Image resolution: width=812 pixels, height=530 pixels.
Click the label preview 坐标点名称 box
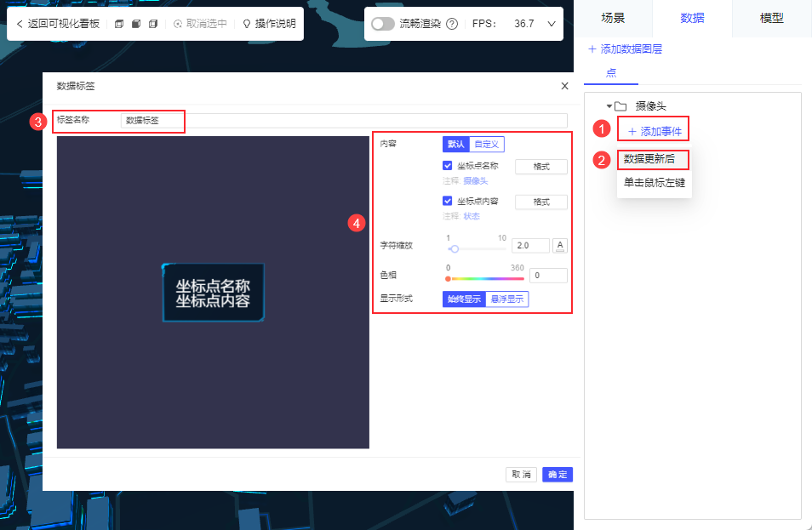click(x=214, y=293)
